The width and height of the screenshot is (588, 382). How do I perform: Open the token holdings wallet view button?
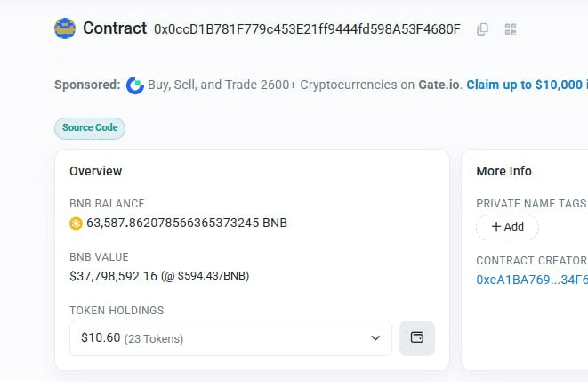point(416,338)
